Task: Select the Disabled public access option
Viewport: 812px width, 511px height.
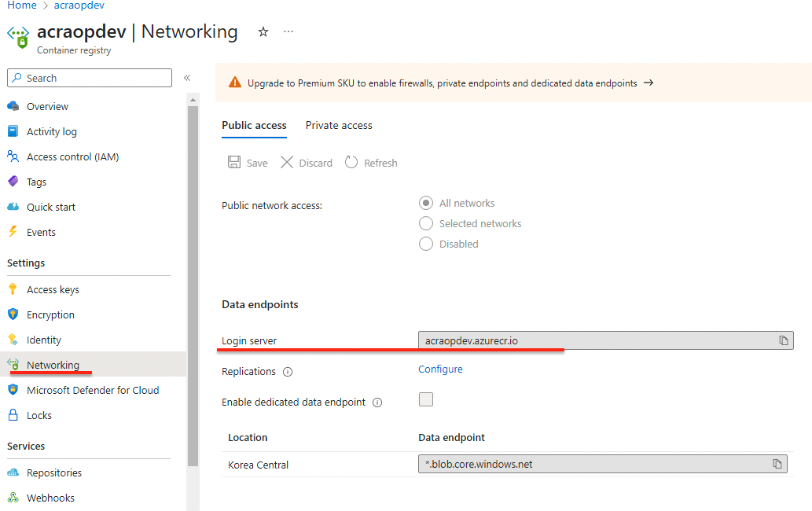Action: 426,244
